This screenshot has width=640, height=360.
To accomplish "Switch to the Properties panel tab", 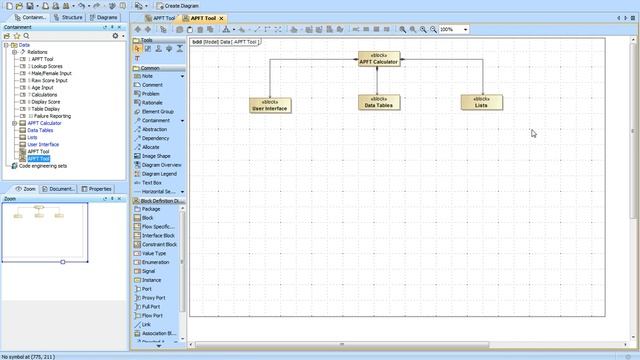I will [96, 189].
